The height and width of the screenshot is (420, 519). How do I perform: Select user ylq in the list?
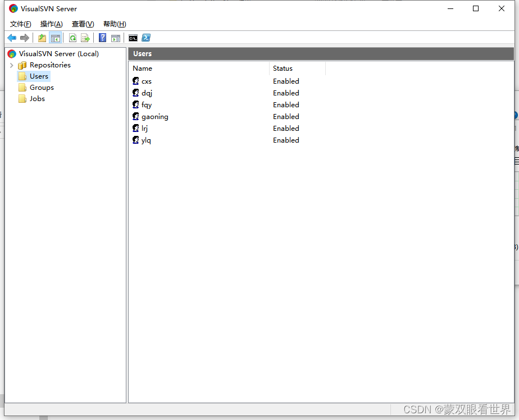point(146,140)
